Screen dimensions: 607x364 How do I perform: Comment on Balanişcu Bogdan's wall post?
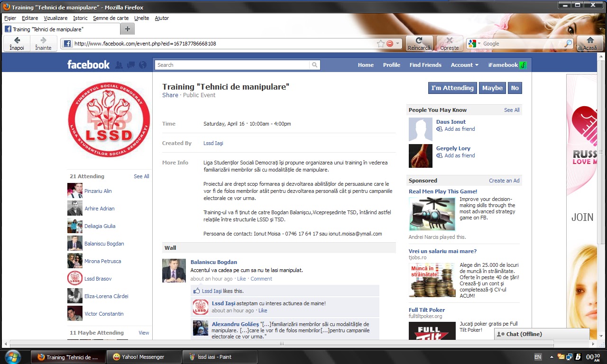click(x=261, y=279)
